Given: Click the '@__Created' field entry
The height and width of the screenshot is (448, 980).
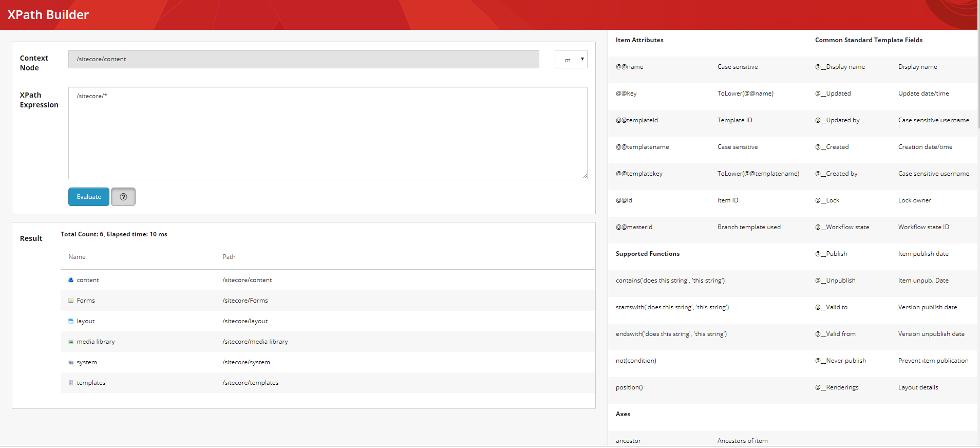Looking at the screenshot, I should (832, 147).
